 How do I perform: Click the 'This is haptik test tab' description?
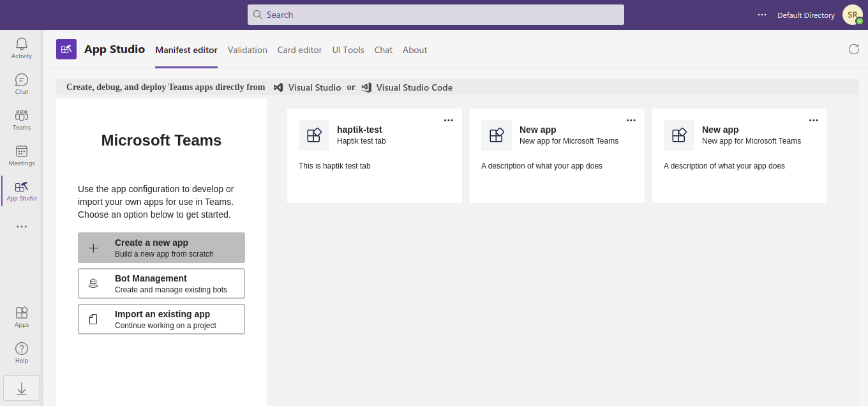[x=334, y=166]
